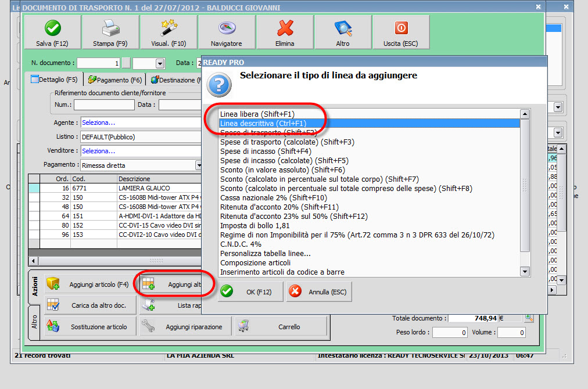
Task: Click the Sostituzione articolo cubes icon
Action: click(x=53, y=326)
